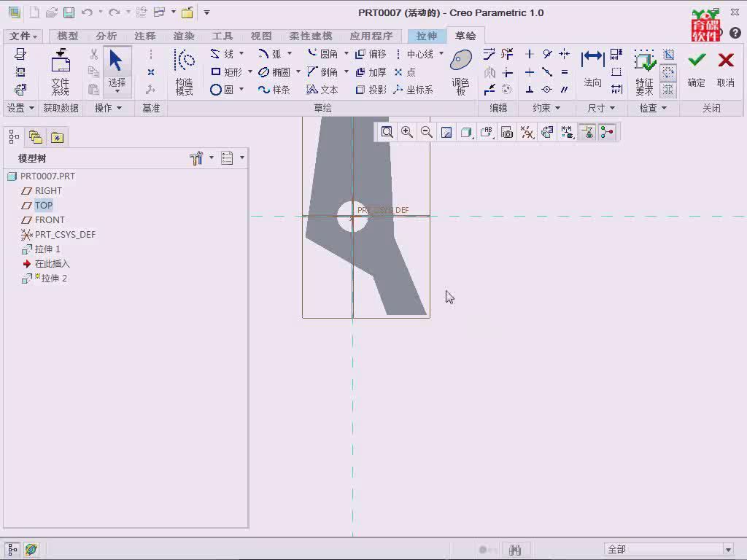Open the Dimension (尺寸) group dropdown
This screenshot has height=560, width=747.
601,108
